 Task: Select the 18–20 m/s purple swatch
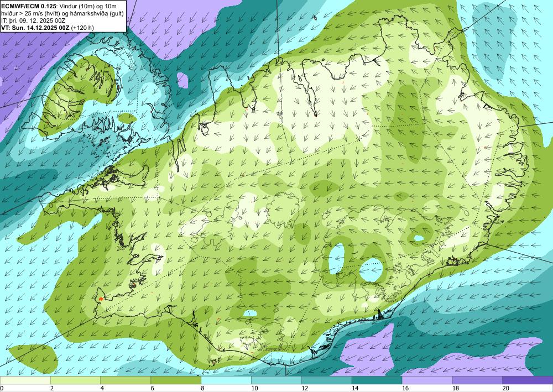pyautogui.click(x=478, y=380)
